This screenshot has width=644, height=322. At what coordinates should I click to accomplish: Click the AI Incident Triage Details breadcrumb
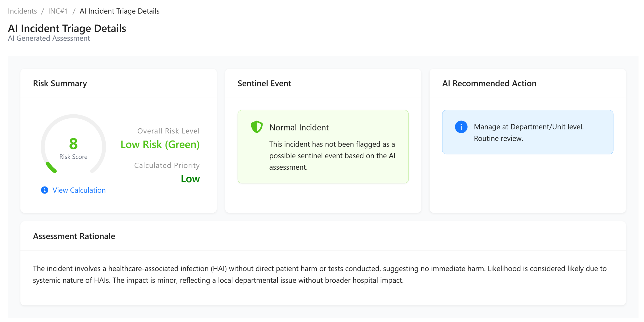click(119, 11)
